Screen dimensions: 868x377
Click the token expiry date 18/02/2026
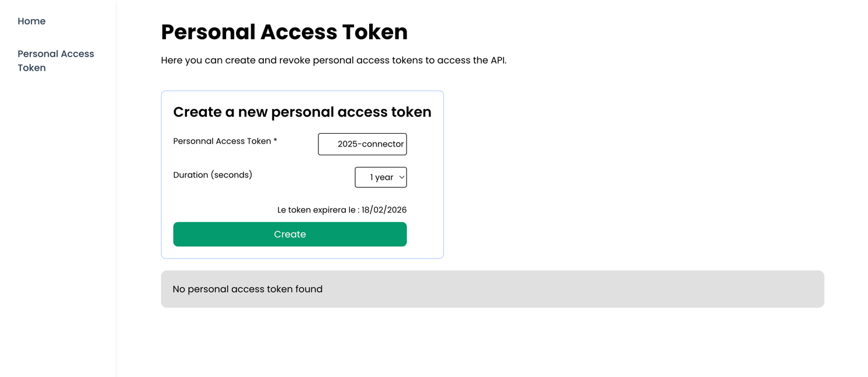coord(384,210)
